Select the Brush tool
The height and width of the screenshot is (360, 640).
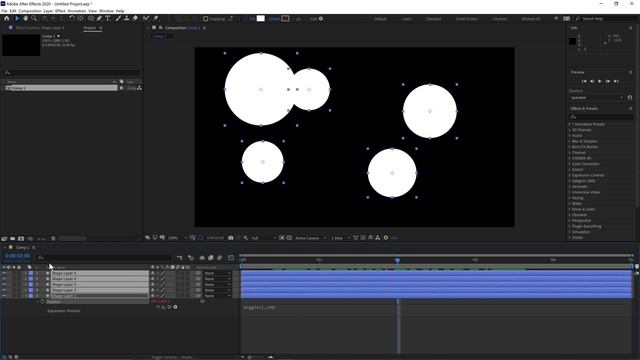tap(118, 18)
